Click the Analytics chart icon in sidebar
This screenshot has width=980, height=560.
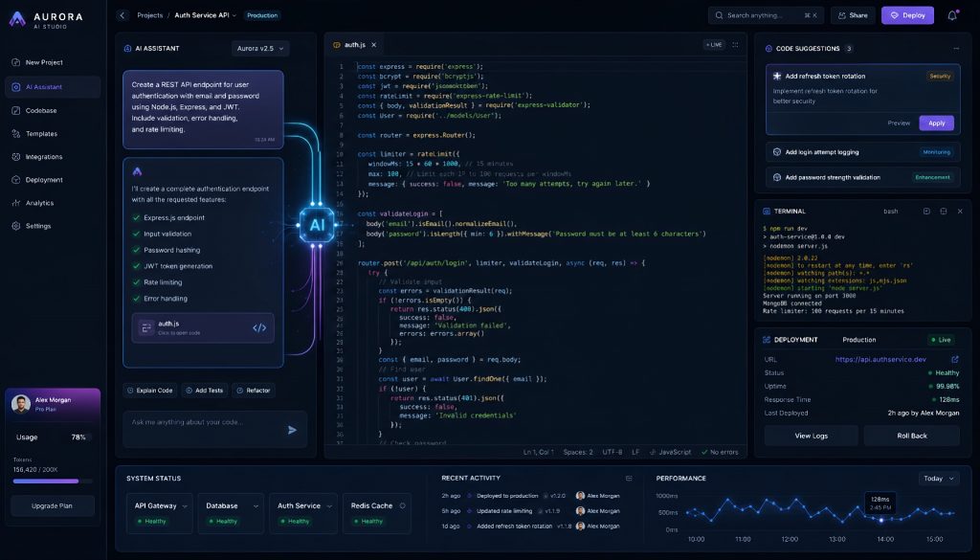click(x=15, y=203)
